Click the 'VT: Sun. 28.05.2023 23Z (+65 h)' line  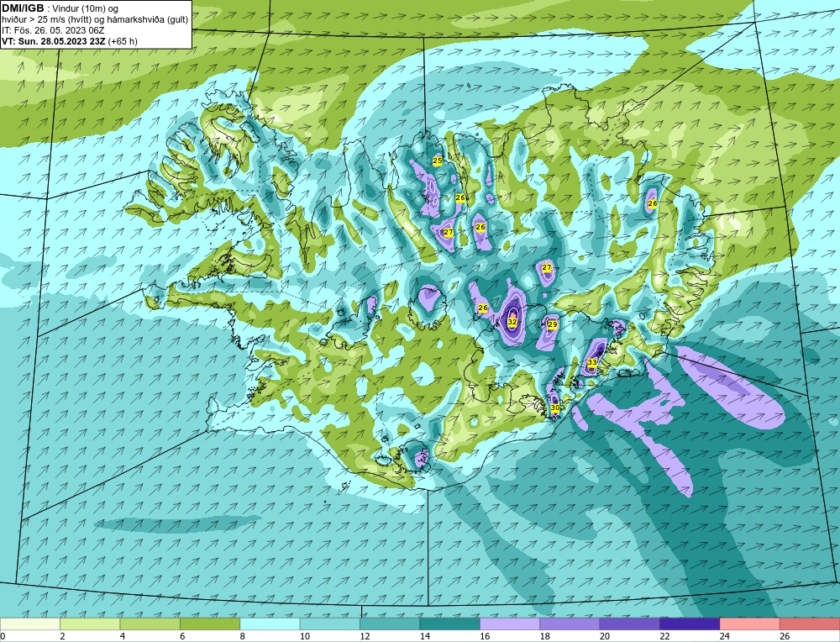pyautogui.click(x=70, y=40)
